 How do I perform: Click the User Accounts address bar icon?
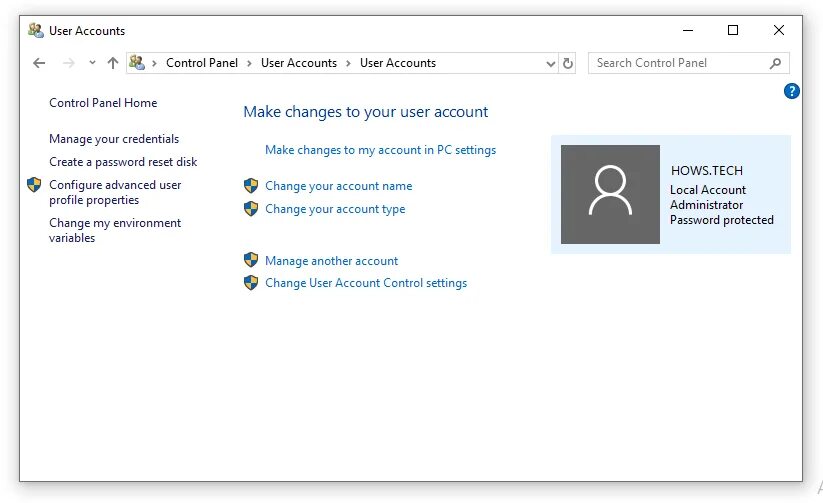(x=137, y=63)
